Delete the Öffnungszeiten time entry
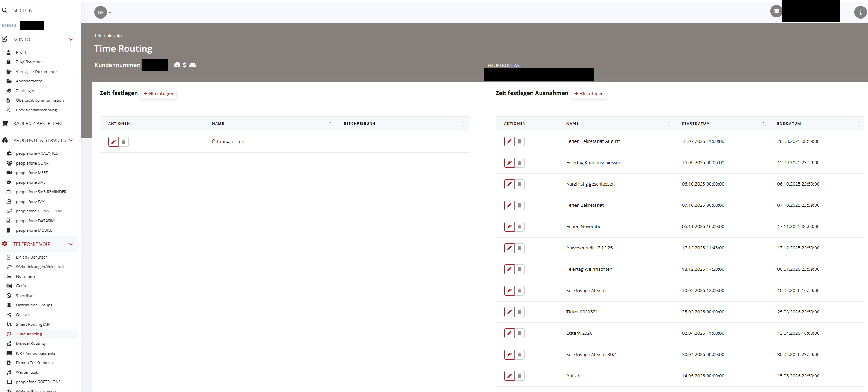The image size is (868, 392). [123, 142]
